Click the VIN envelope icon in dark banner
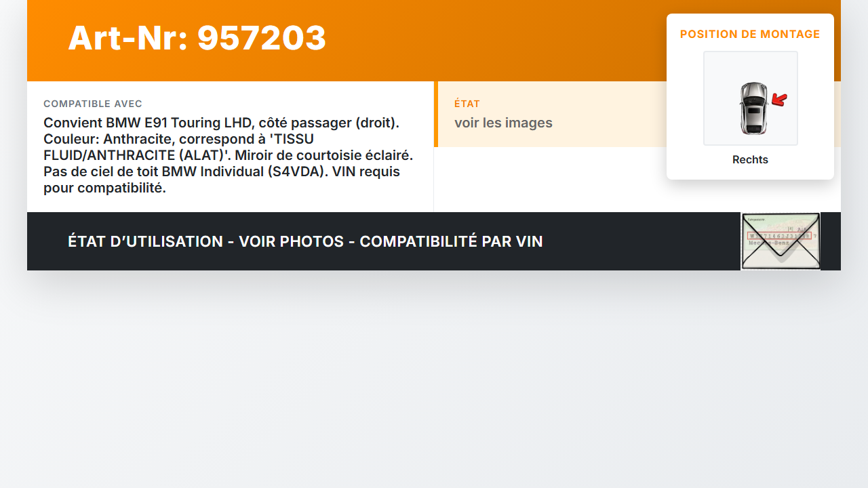 pos(781,241)
